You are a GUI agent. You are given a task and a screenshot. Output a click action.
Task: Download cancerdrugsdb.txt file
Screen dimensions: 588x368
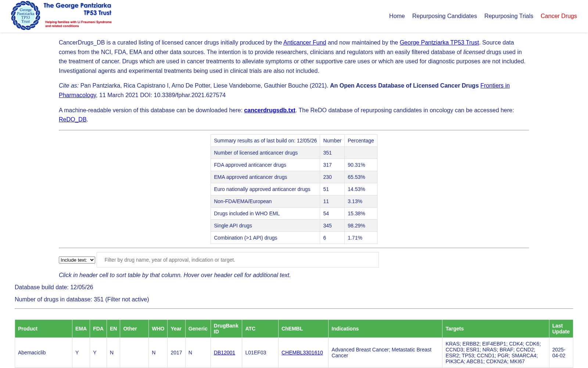[x=270, y=110]
